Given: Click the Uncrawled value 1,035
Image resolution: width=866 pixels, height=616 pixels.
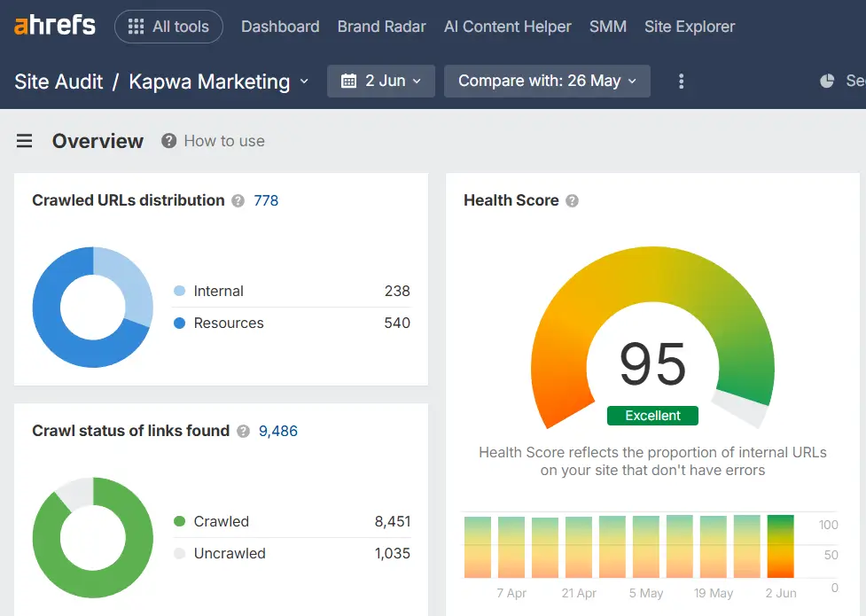Looking at the screenshot, I should pyautogui.click(x=393, y=553).
